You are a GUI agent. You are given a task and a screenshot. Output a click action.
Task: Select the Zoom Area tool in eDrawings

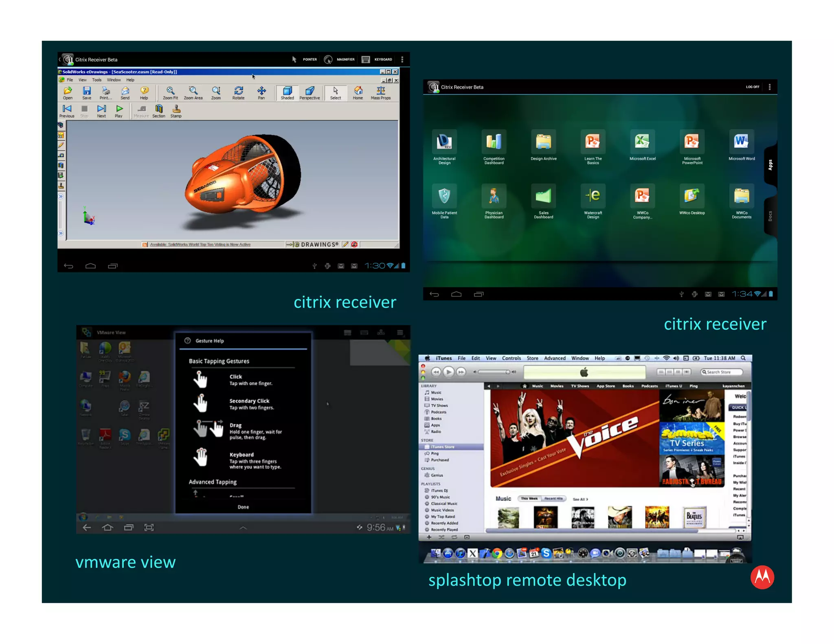point(193,93)
